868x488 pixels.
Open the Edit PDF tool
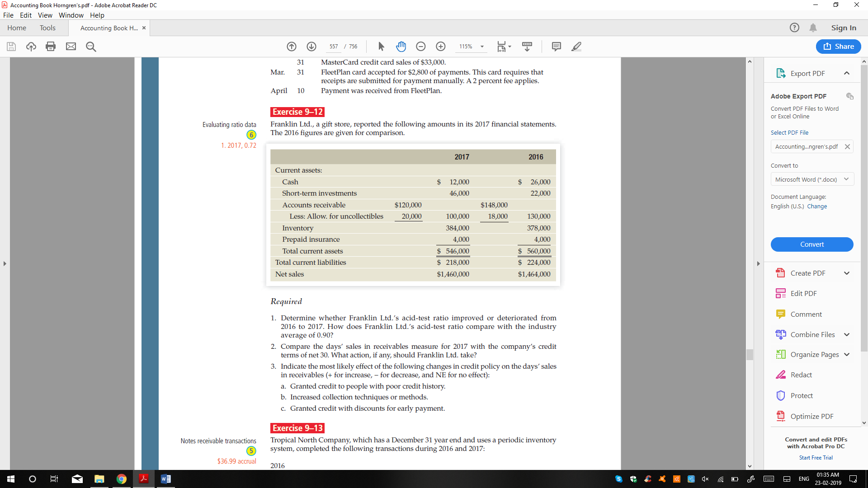(802, 293)
